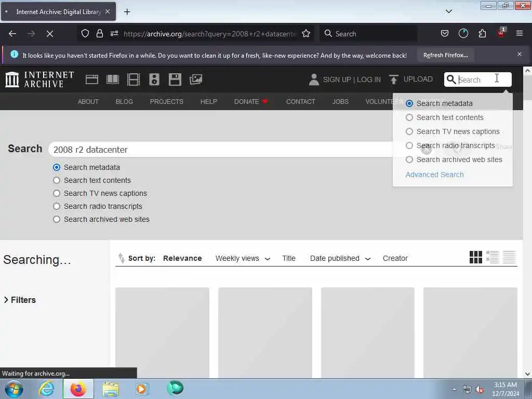Open the Texts book icon
Screen dimensions: 532x399
[113, 79]
